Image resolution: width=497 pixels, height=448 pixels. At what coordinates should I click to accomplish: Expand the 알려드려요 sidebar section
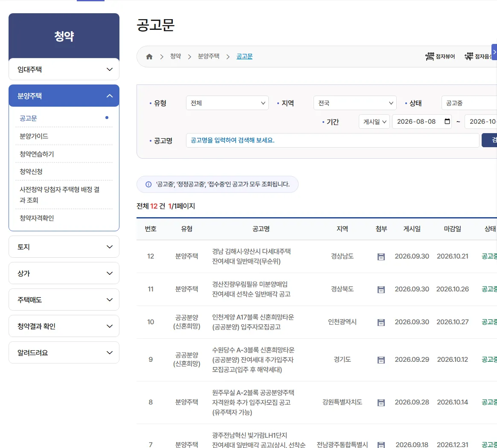[64, 352]
